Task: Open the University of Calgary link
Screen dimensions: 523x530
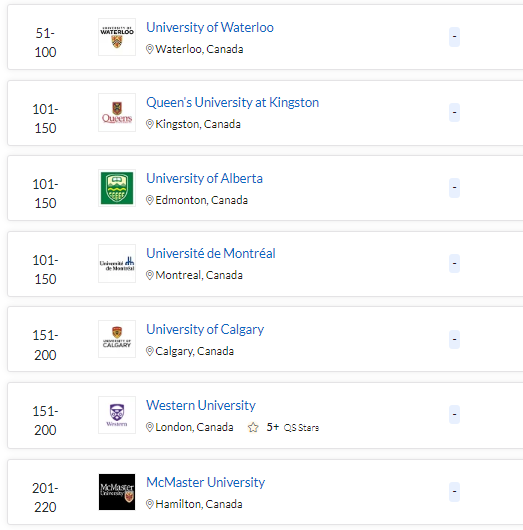Action: pos(205,330)
